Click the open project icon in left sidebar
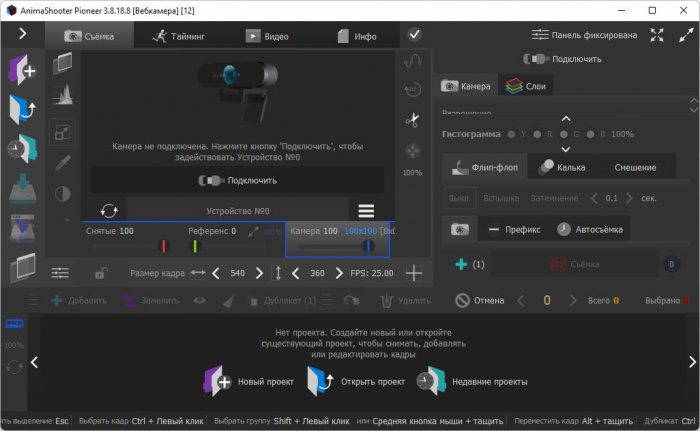 coord(22,109)
